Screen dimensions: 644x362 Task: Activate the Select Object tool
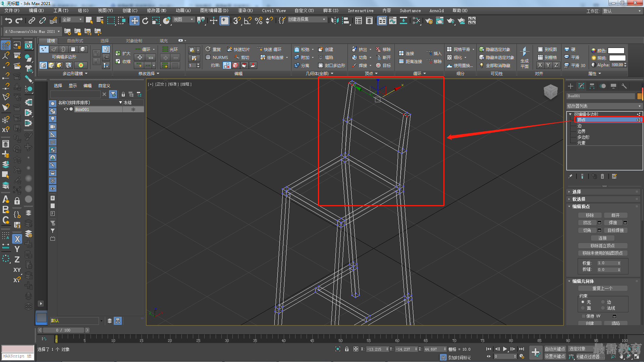click(x=89, y=21)
